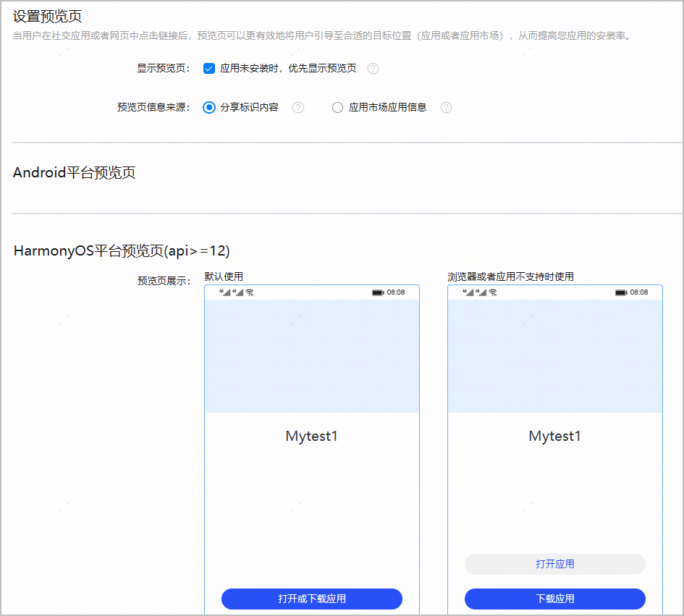This screenshot has width=684, height=616.
Task: Click light blue banner in 默认使用 preview
Action: 312,355
